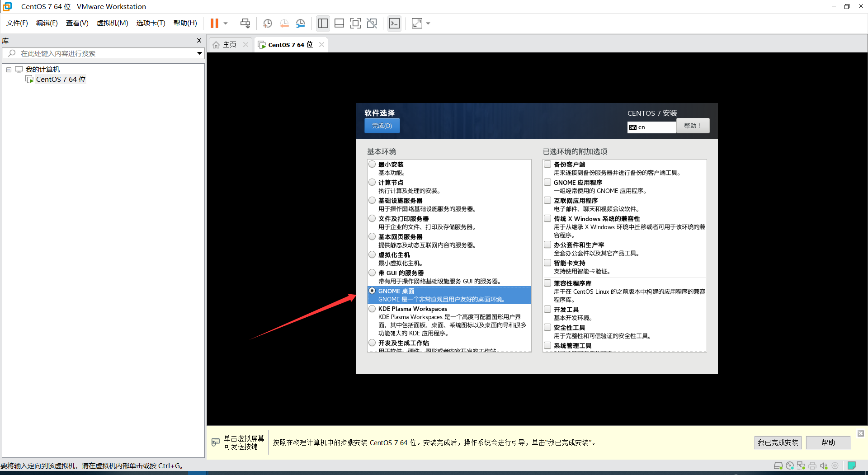868x475 pixels.
Task: Check the 备份客户端 checkbox
Action: point(547,164)
